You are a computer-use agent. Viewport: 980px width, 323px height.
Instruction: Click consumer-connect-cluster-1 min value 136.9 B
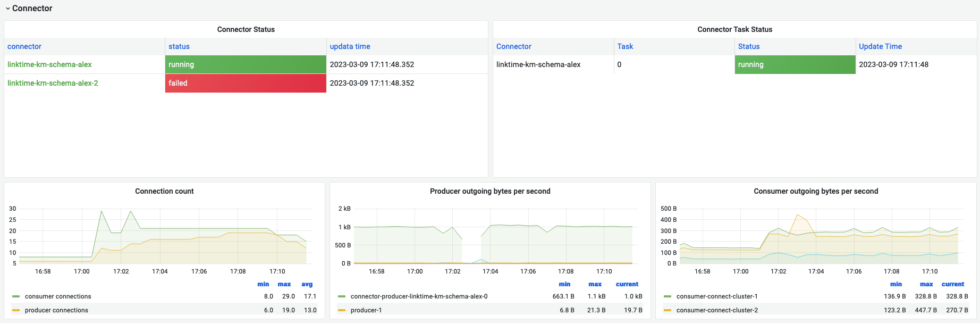click(x=895, y=296)
